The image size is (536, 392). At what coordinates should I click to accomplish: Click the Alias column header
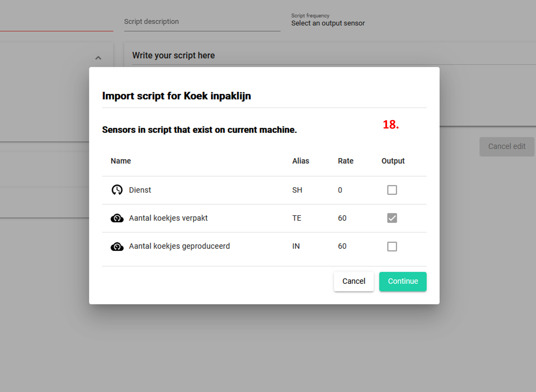click(x=301, y=161)
